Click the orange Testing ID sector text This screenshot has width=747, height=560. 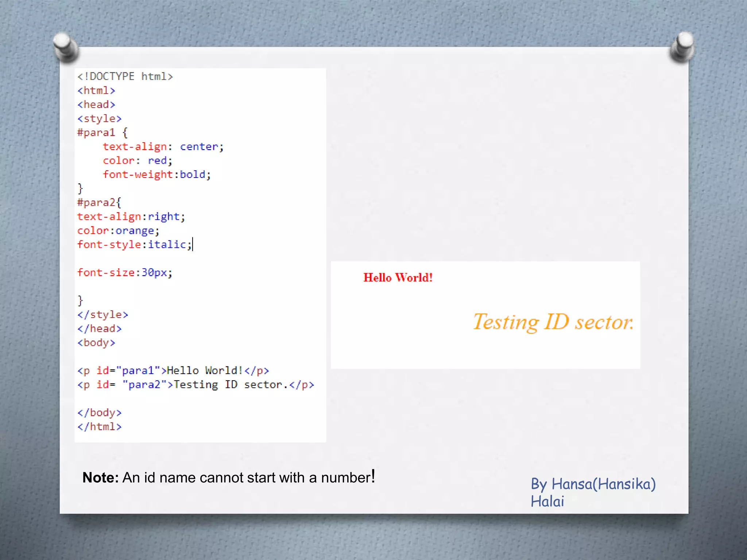click(553, 322)
